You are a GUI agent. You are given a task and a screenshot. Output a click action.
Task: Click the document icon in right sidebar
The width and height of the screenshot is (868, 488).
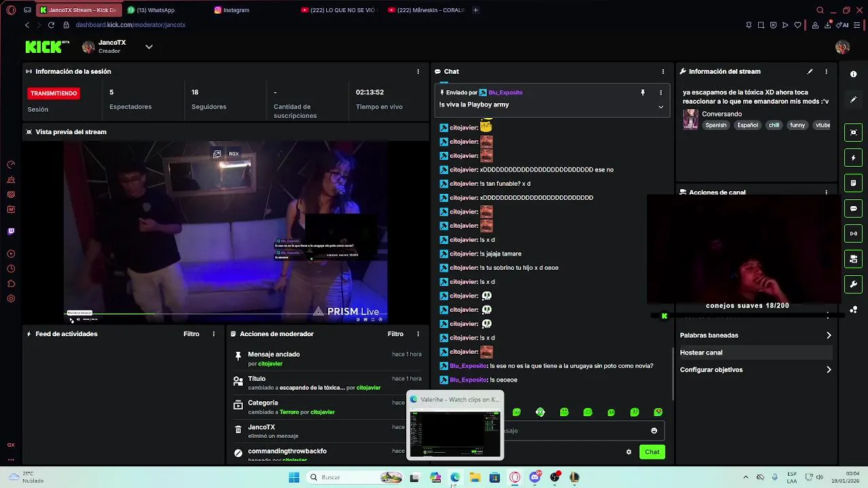854,183
